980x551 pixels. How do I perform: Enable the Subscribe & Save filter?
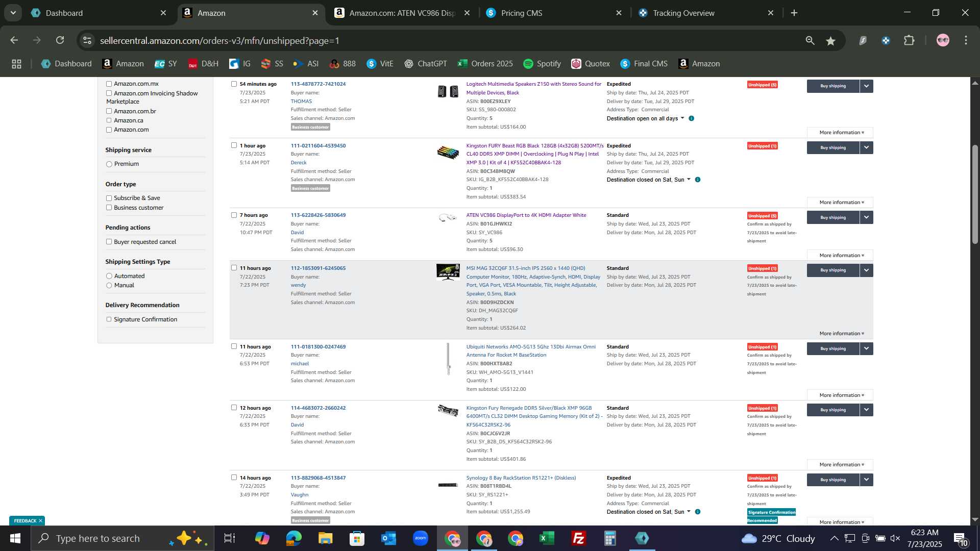pos(109,198)
